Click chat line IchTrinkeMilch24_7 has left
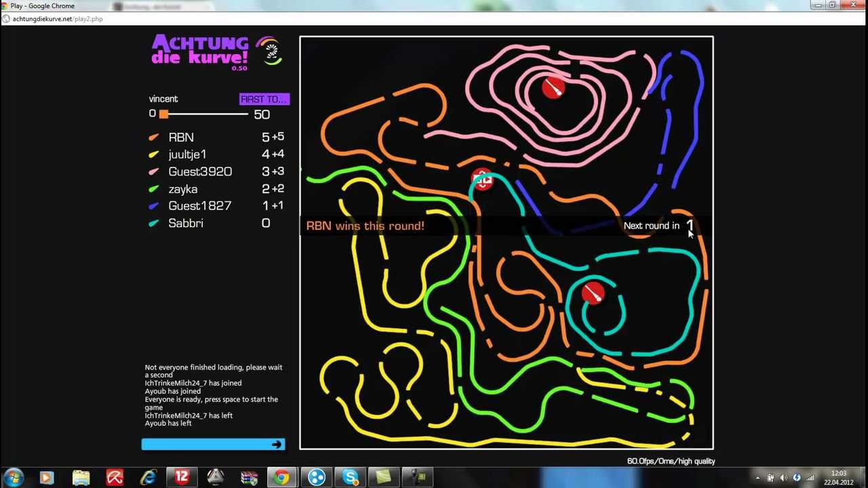The height and width of the screenshot is (488, 868). tap(189, 415)
